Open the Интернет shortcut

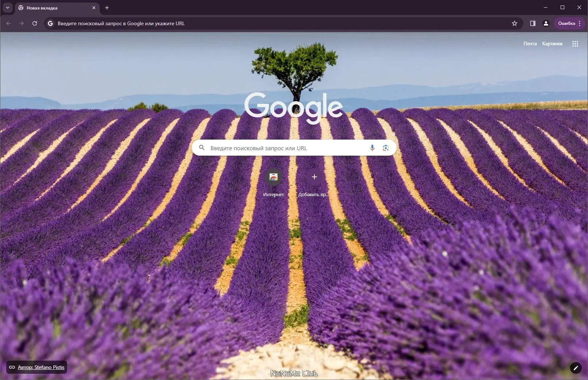pyautogui.click(x=274, y=183)
